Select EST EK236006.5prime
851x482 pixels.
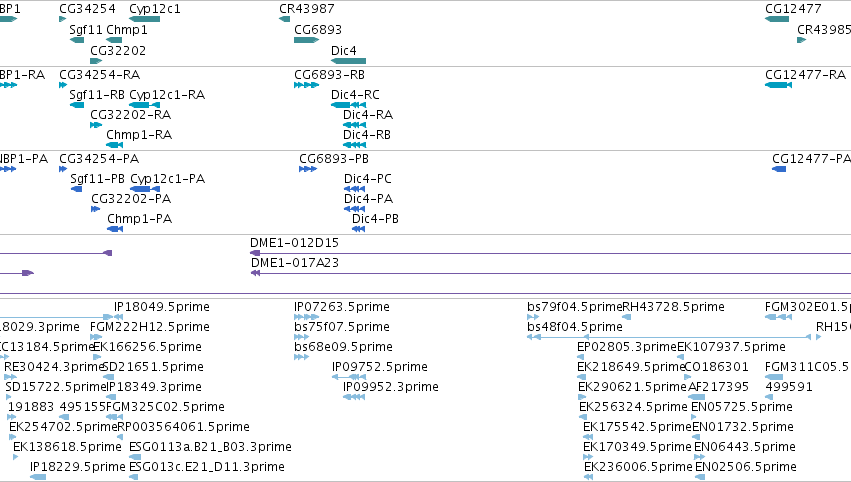coord(638,467)
